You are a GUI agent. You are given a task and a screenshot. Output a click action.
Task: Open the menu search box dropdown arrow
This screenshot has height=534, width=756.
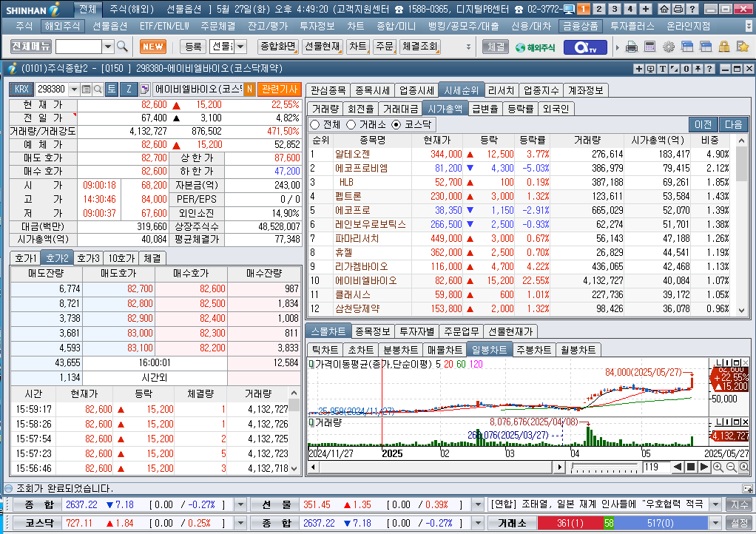click(108, 47)
